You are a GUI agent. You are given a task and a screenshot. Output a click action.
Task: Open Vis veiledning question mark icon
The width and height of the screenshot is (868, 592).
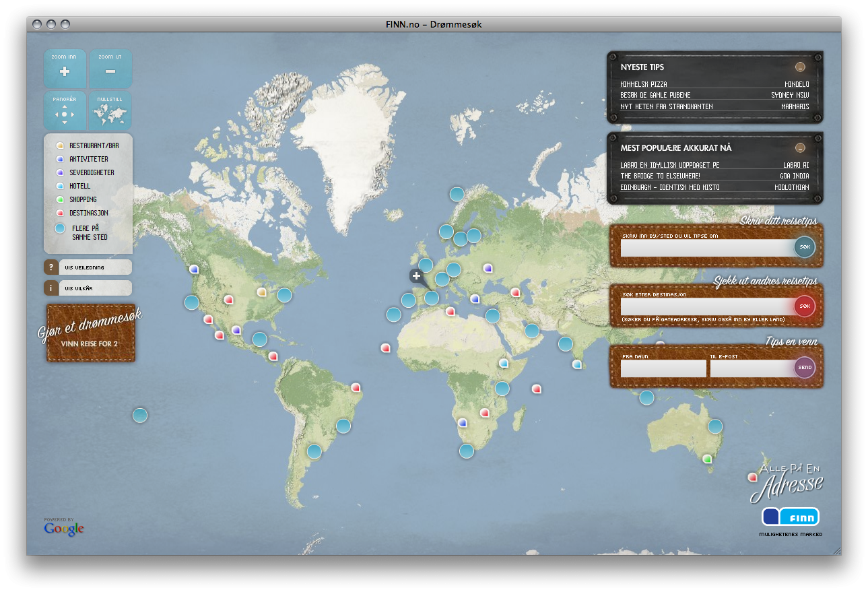51,267
